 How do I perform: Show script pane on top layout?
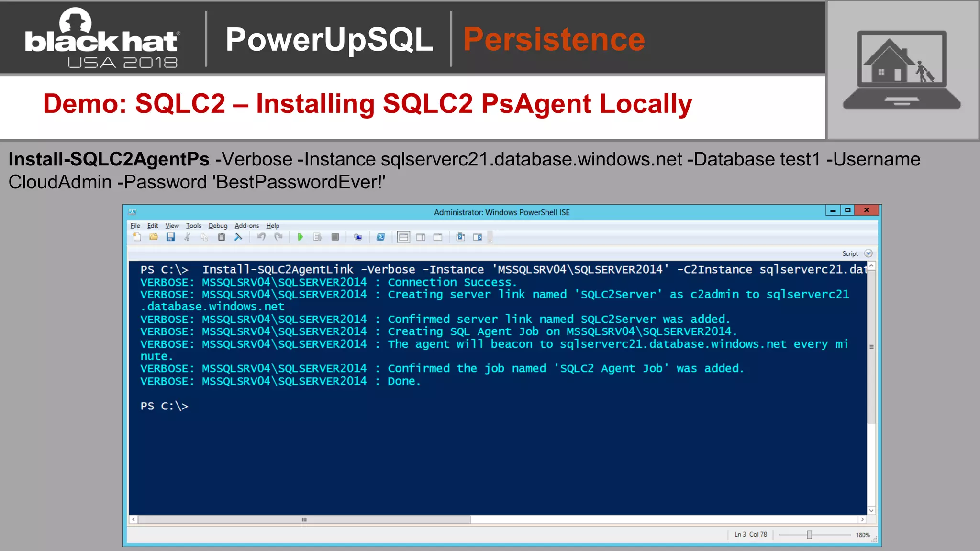click(403, 237)
